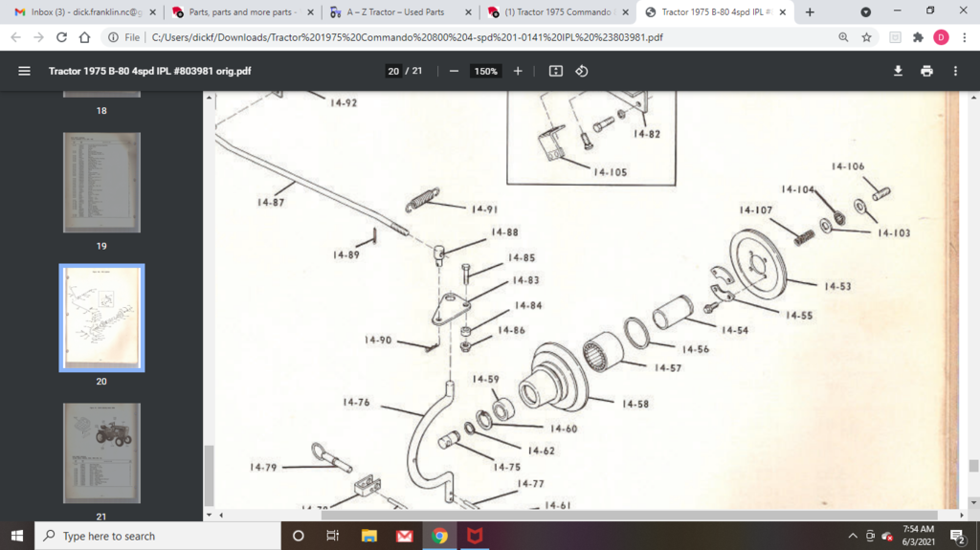980x550 pixels.
Task: Click the Type here to search box
Action: point(158,536)
